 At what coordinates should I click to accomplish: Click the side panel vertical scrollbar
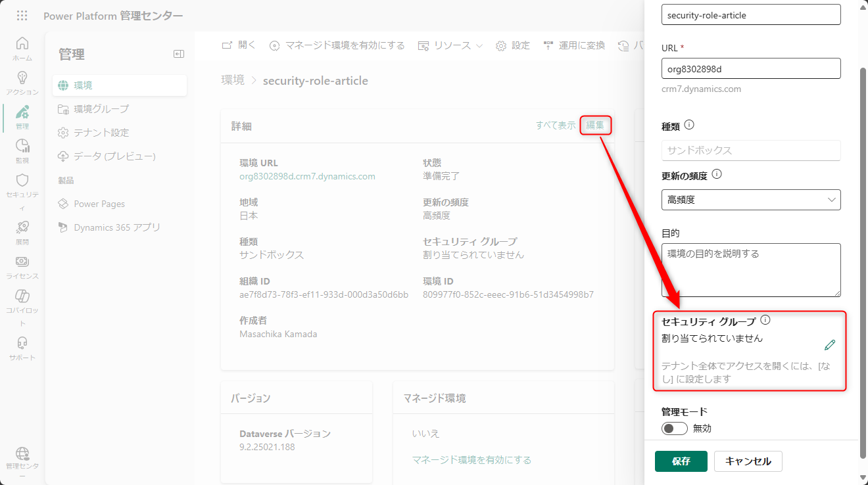tap(863, 263)
